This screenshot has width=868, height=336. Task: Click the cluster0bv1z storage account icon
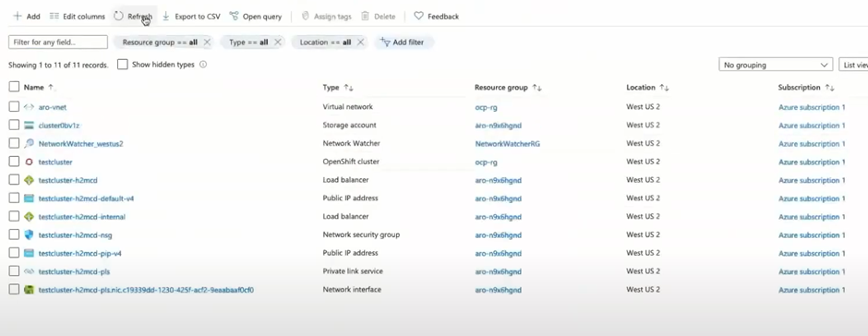[30, 126]
